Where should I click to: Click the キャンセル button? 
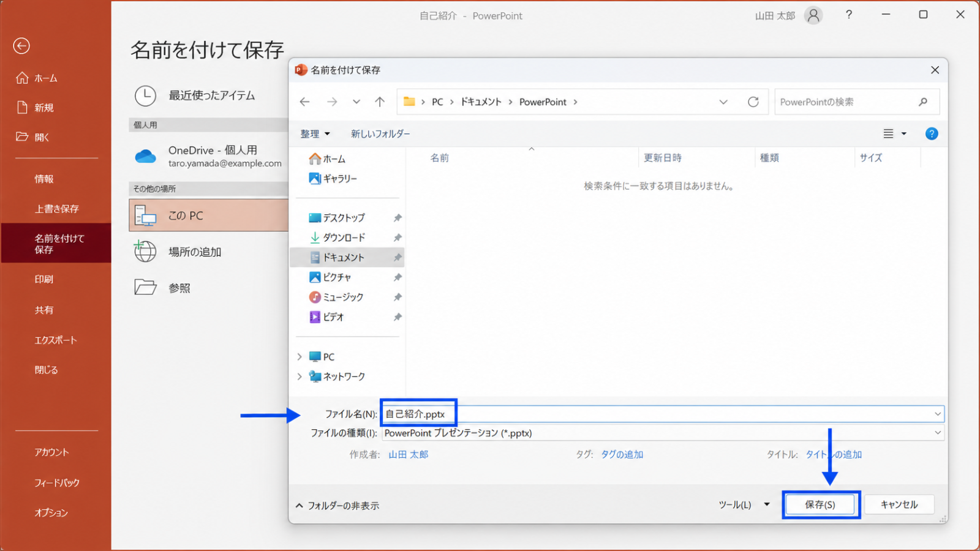pyautogui.click(x=899, y=504)
